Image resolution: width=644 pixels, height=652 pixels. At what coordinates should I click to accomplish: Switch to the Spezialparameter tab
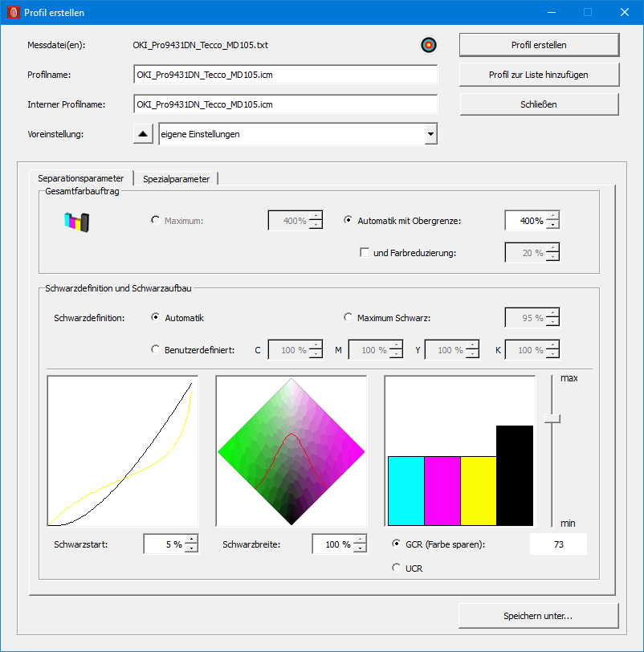[x=176, y=178]
